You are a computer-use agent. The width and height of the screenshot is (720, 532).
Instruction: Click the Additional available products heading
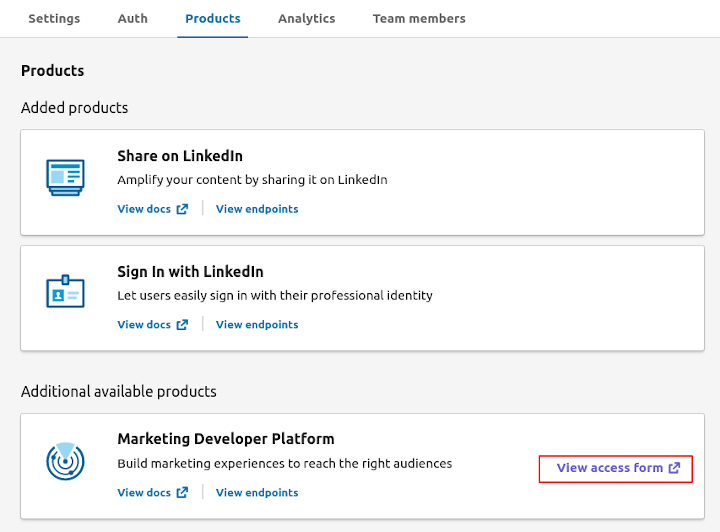click(119, 392)
